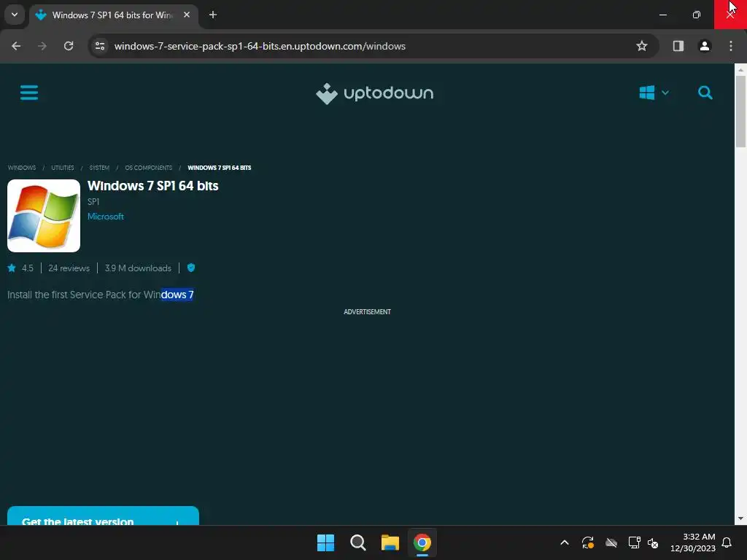Click the Windows 7 logo thumbnail
The height and width of the screenshot is (560, 747).
point(44,216)
